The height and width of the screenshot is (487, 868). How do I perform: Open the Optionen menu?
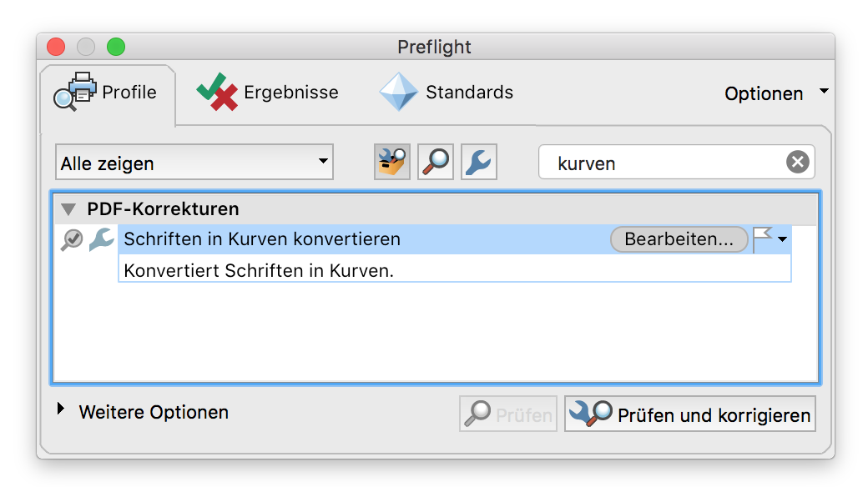click(775, 93)
